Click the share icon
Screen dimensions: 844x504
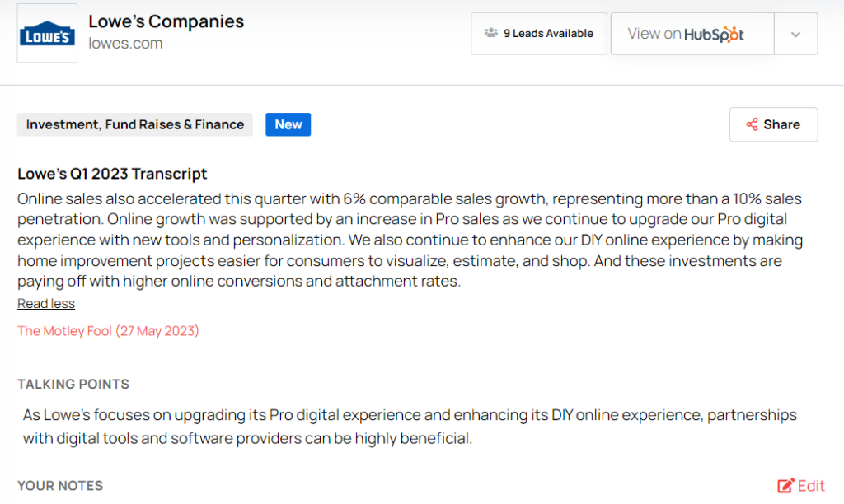point(752,124)
